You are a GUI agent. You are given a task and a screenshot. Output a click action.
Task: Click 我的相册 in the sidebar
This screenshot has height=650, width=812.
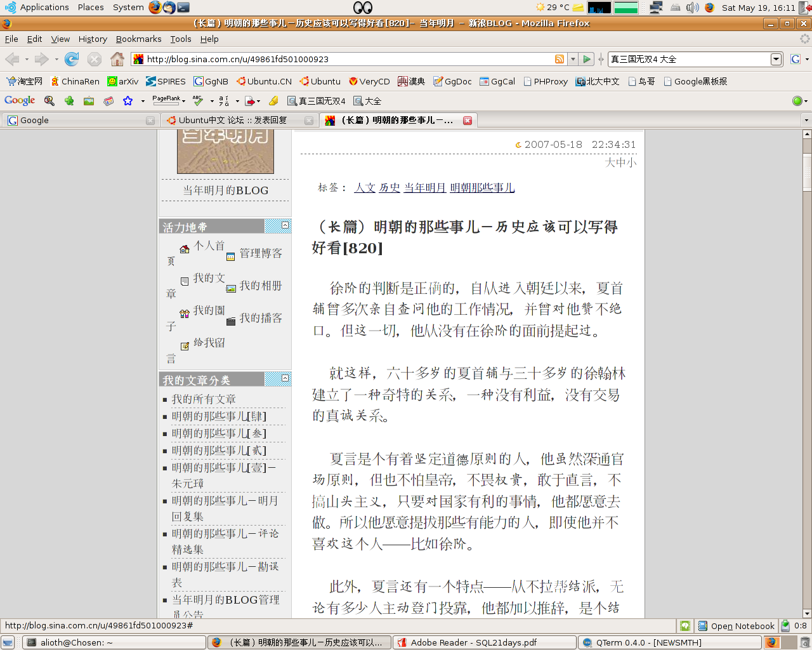261,286
